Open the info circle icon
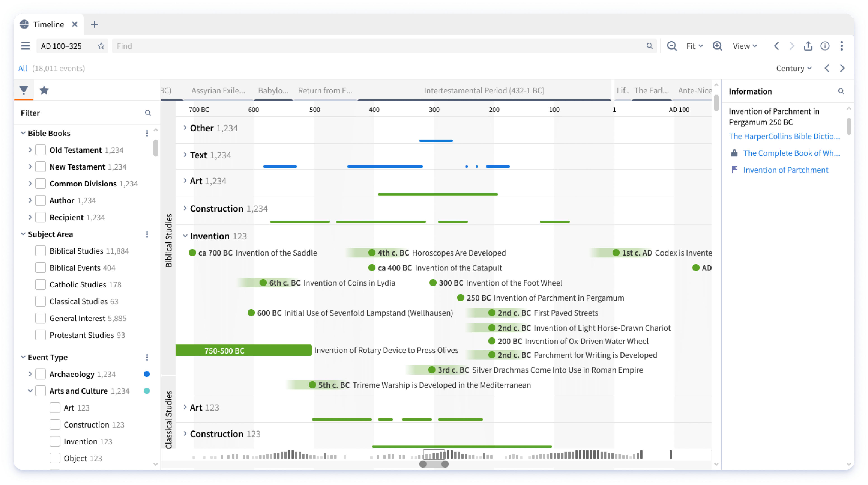 tap(825, 46)
